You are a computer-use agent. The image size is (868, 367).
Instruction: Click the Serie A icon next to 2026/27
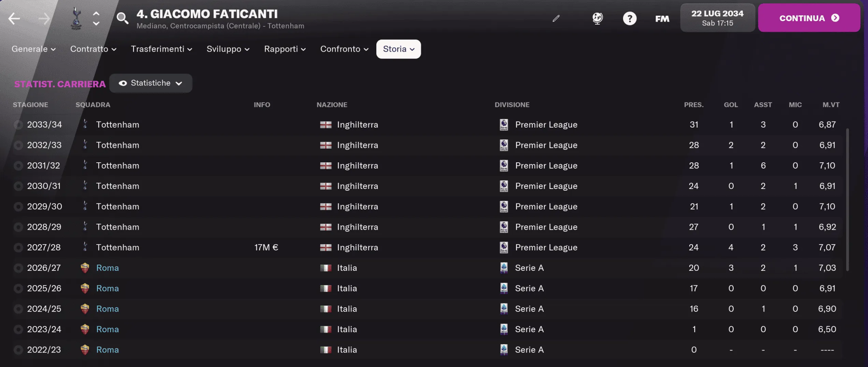504,268
